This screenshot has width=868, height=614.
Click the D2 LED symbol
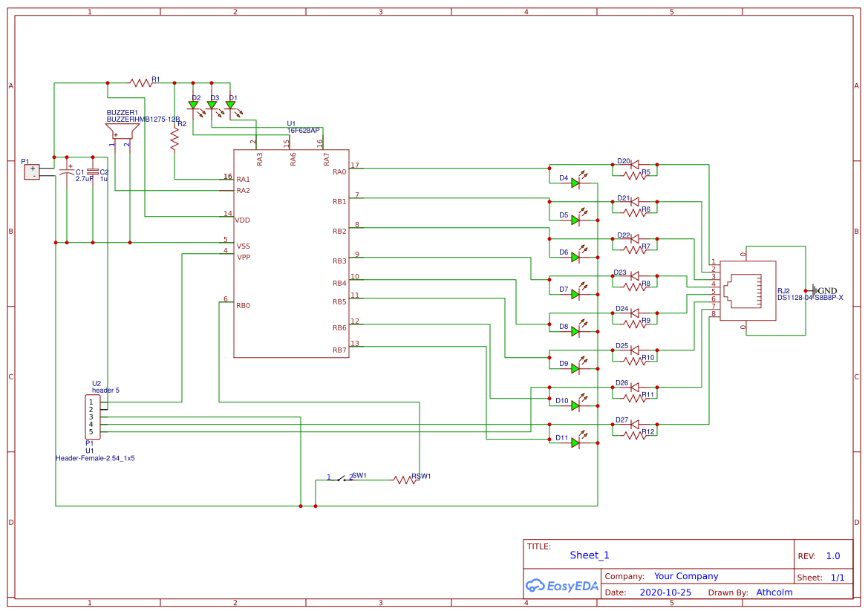click(194, 105)
